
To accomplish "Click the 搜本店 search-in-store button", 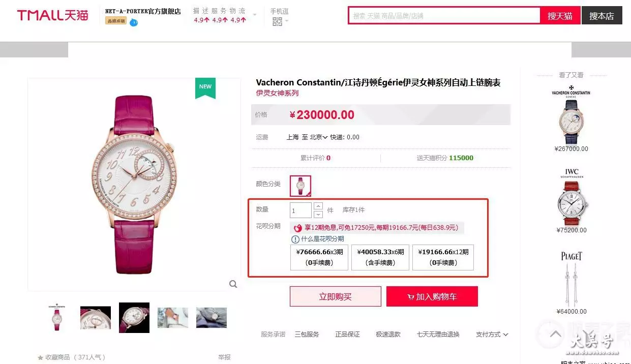I will coord(602,16).
